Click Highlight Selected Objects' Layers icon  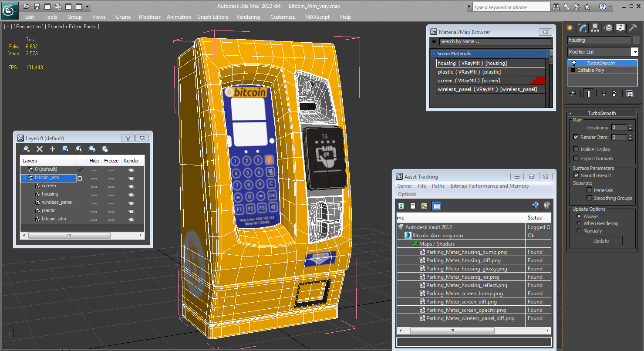(x=79, y=149)
